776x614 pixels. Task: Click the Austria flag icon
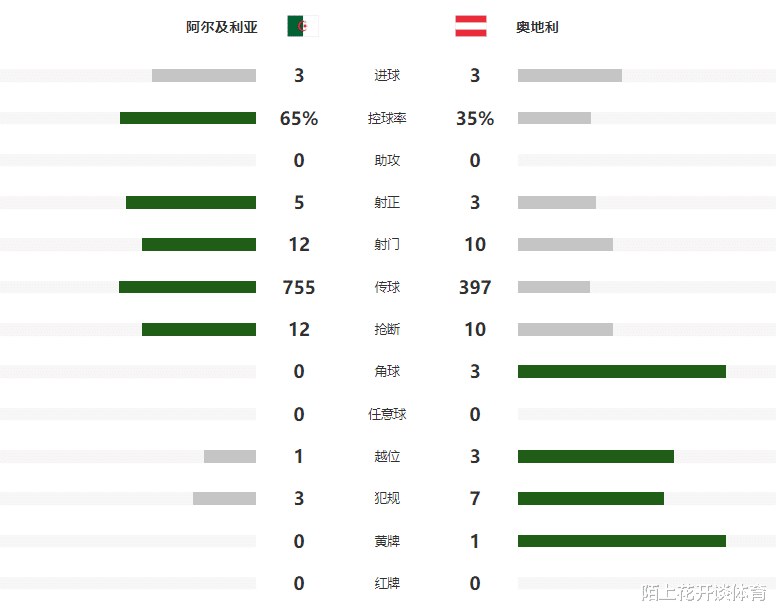pyautogui.click(x=471, y=26)
